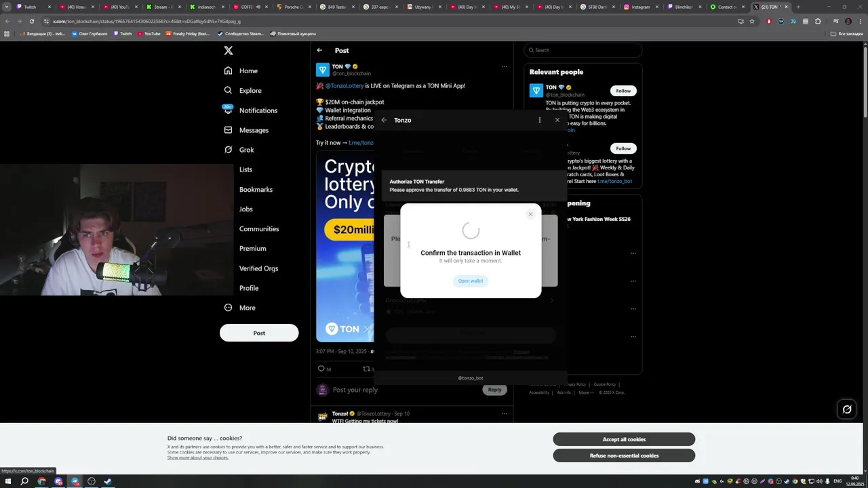Open Windows Start menu
Image resolution: width=868 pixels, height=488 pixels.
(x=8, y=481)
